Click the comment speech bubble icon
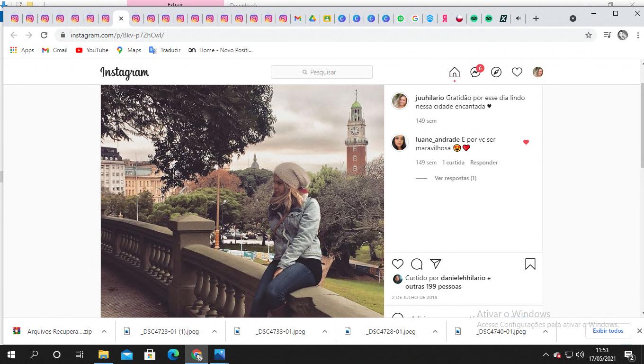The height and width of the screenshot is (364, 644). coord(417,264)
